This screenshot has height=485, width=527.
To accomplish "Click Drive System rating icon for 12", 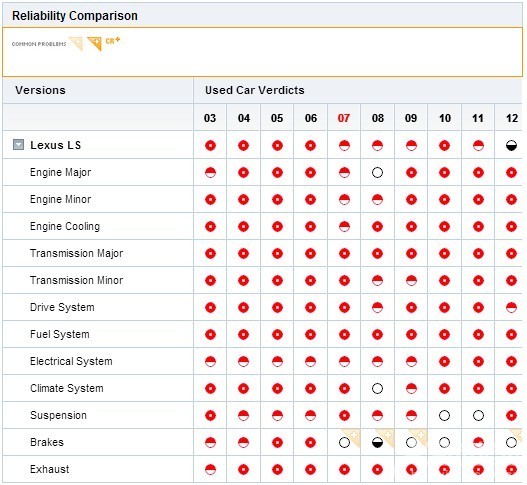I will click(x=511, y=308).
